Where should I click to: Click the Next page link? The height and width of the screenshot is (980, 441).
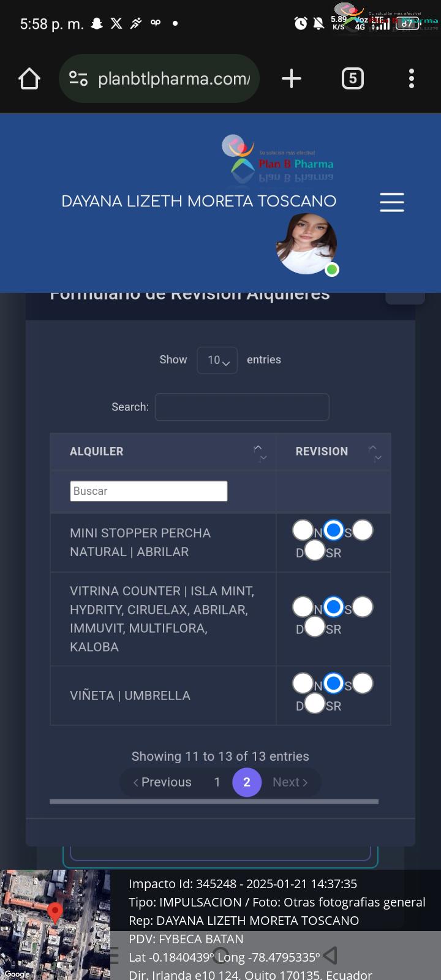(290, 782)
